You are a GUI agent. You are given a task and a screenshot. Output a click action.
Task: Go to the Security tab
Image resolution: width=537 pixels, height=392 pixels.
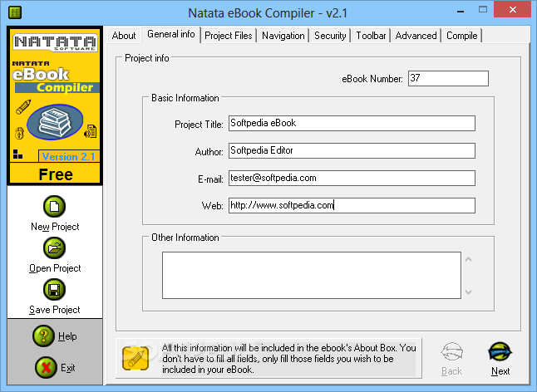[330, 36]
